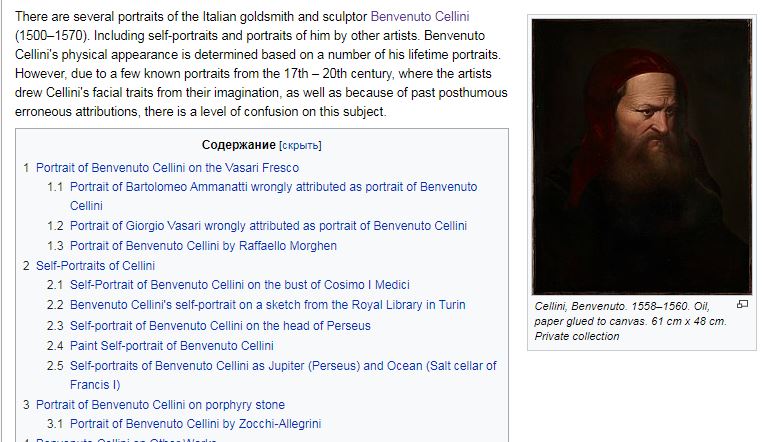This screenshot has height=442, width=766.
Task: Jump to Jupiter and Ocean Salt cellar entry
Action: tap(283, 375)
